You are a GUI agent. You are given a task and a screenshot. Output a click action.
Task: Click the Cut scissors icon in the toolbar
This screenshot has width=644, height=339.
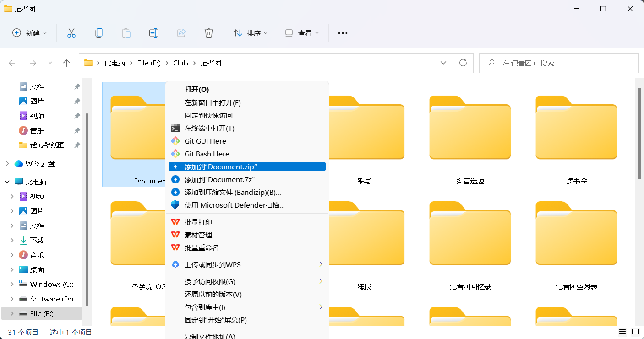[71, 33]
